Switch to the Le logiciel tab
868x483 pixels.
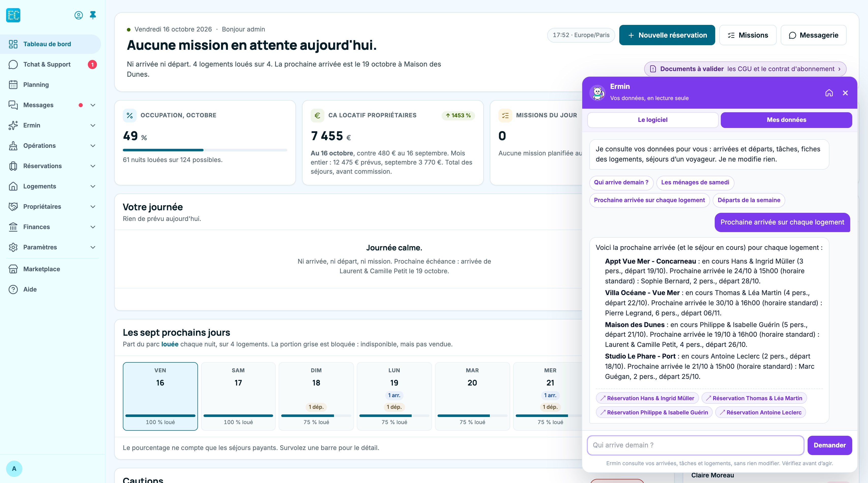(x=653, y=120)
